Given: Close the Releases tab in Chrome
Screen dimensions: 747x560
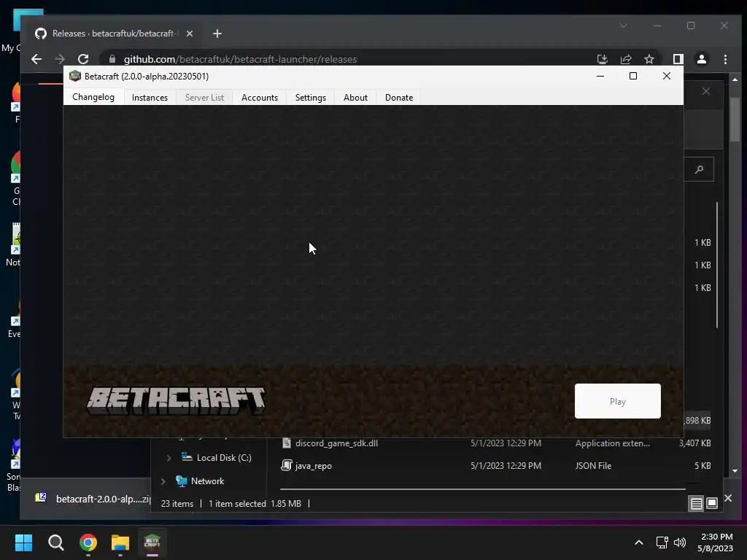Looking at the screenshot, I should 190,34.
